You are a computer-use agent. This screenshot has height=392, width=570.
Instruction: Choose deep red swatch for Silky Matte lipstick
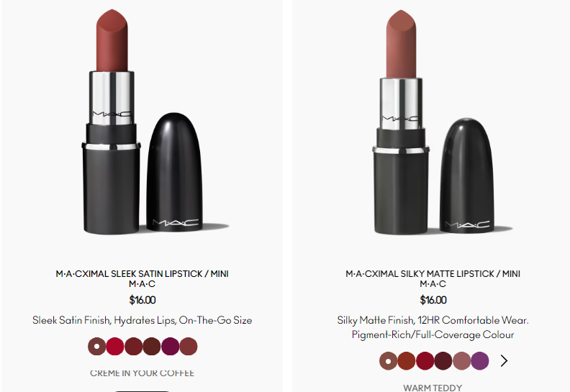point(425,361)
